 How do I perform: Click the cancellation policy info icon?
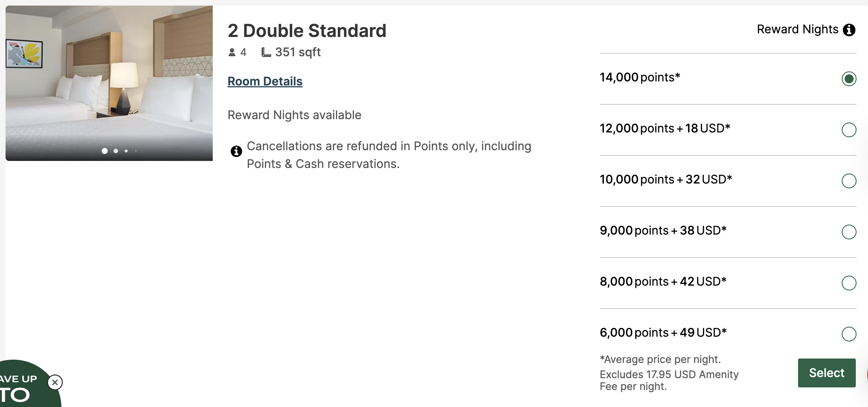[236, 151]
